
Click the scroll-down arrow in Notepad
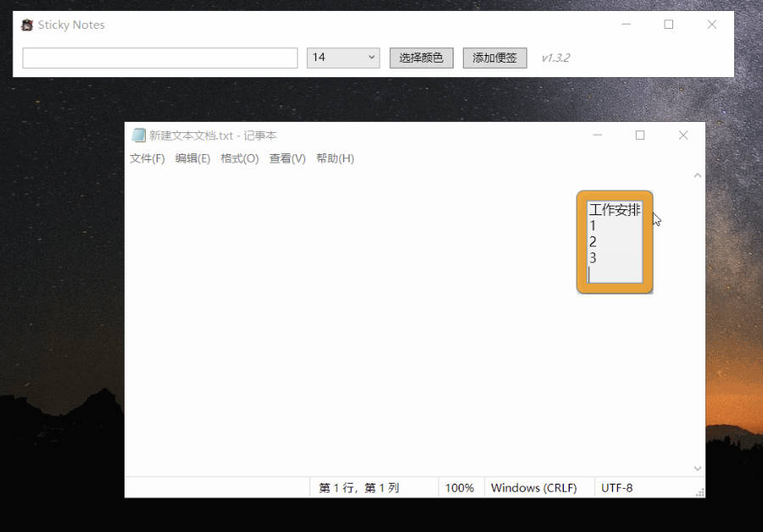pyautogui.click(x=697, y=468)
